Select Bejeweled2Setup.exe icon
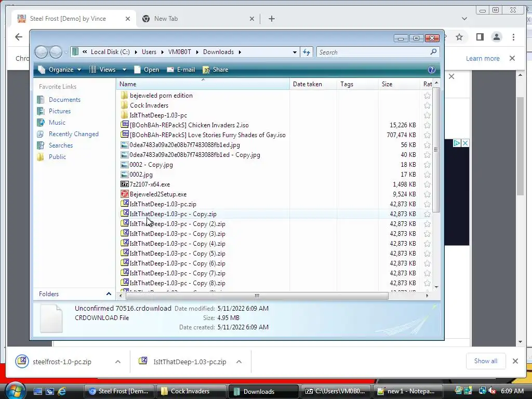This screenshot has height=399, width=532. 125,194
